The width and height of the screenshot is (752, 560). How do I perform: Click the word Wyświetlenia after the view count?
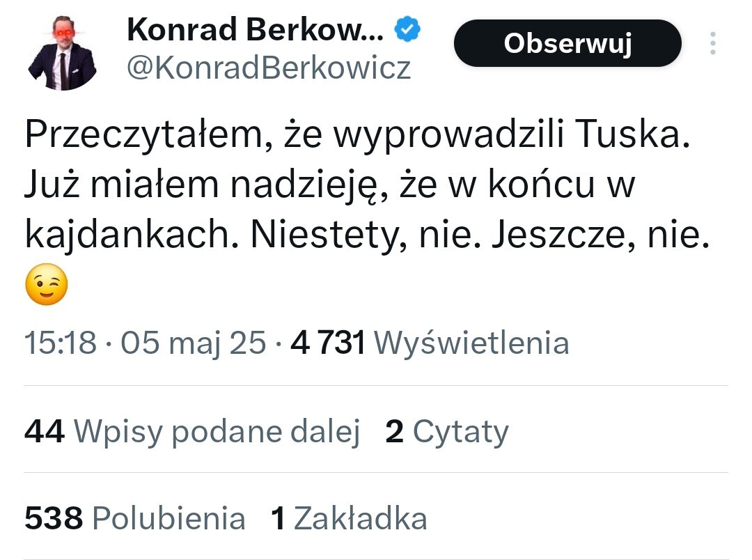(471, 343)
